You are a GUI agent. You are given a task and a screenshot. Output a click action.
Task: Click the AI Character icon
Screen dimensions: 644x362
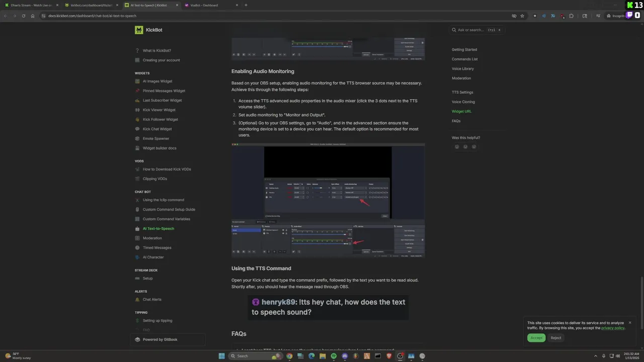137,257
